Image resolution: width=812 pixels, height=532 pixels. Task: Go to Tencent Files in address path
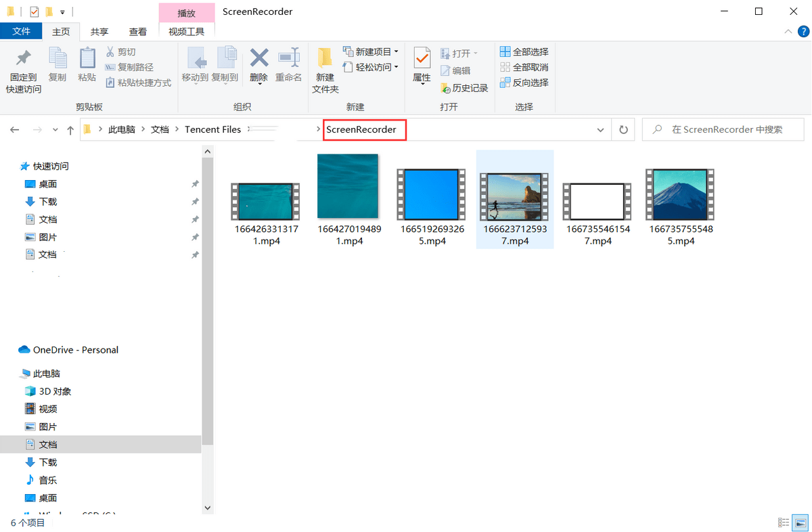click(x=212, y=129)
